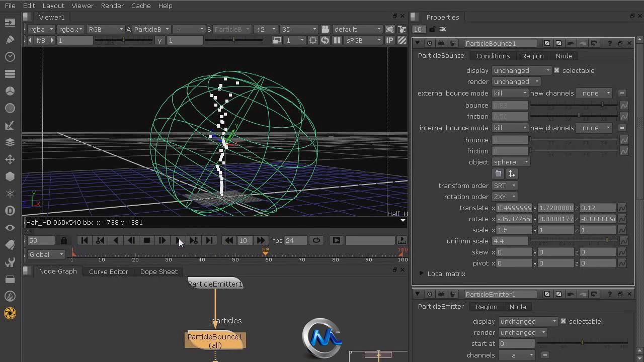Click the stop playback button
This screenshot has height=362, width=644.
pyautogui.click(x=146, y=240)
